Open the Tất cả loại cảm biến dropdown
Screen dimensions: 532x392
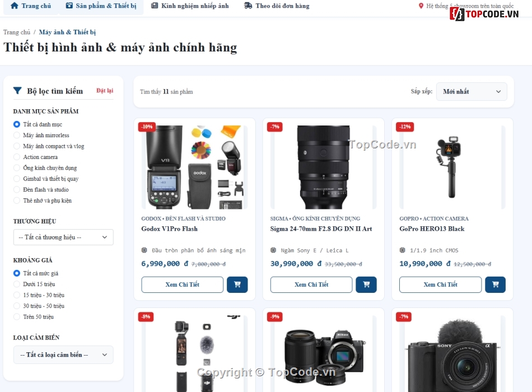[x=63, y=354]
